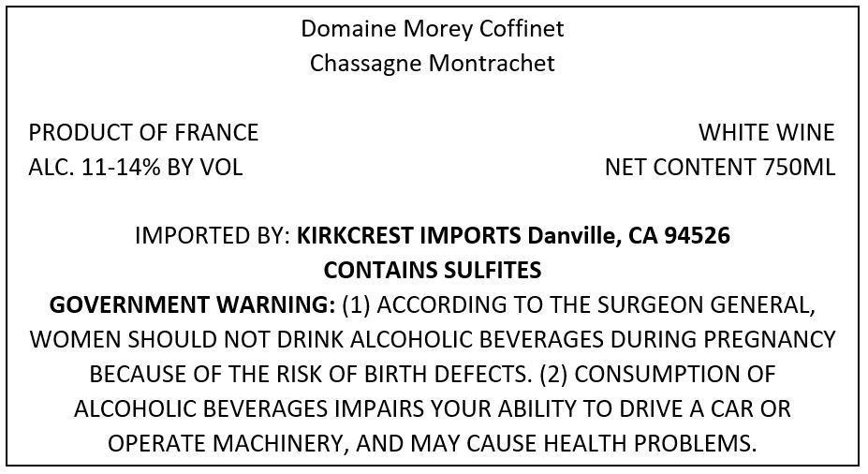Click the NET CONTENT 750ML text

click(720, 168)
